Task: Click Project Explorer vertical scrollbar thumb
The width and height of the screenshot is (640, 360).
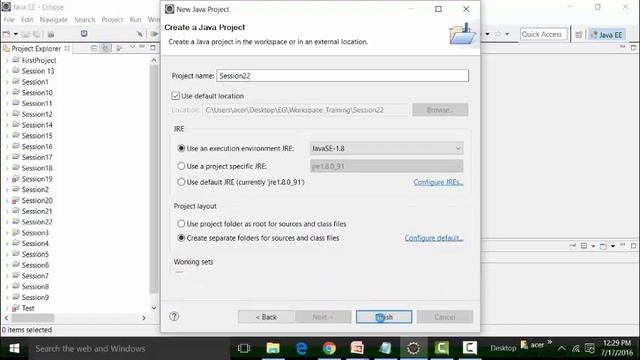Action: click(x=154, y=179)
